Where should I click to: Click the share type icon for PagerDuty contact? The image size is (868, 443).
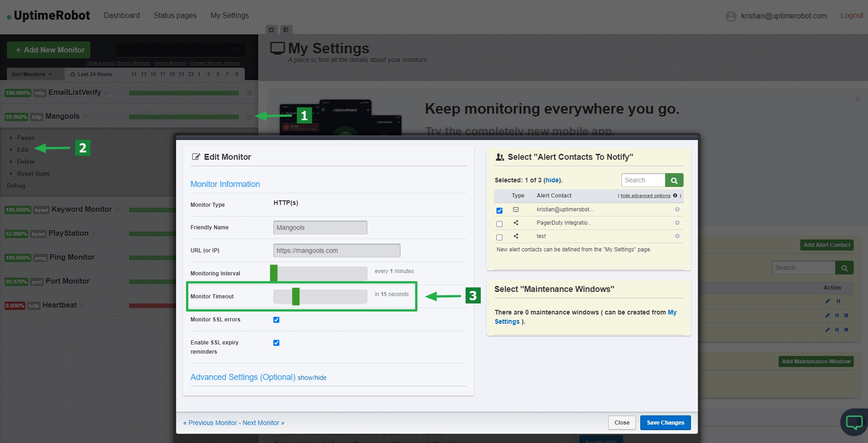[516, 223]
